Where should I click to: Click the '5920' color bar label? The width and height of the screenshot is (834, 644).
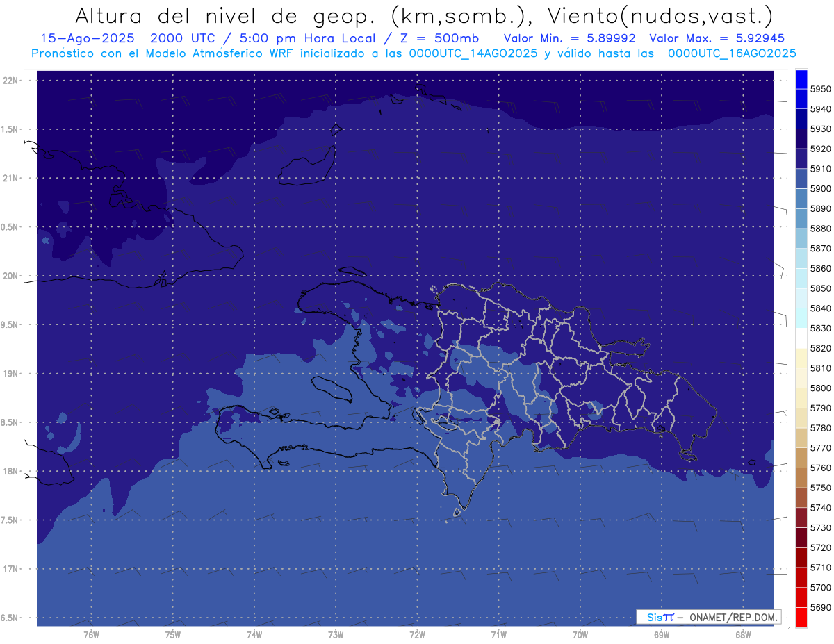pyautogui.click(x=820, y=149)
